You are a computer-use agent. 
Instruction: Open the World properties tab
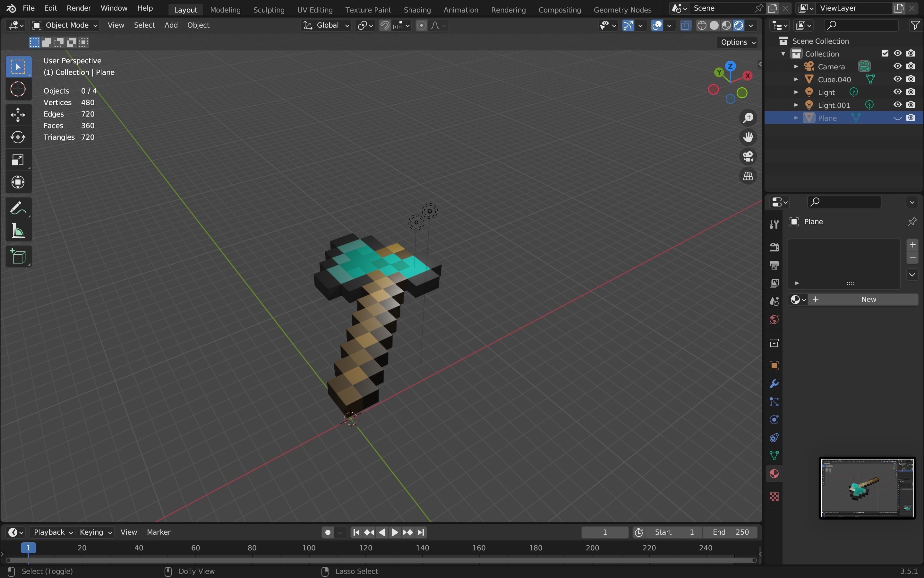[x=774, y=320]
